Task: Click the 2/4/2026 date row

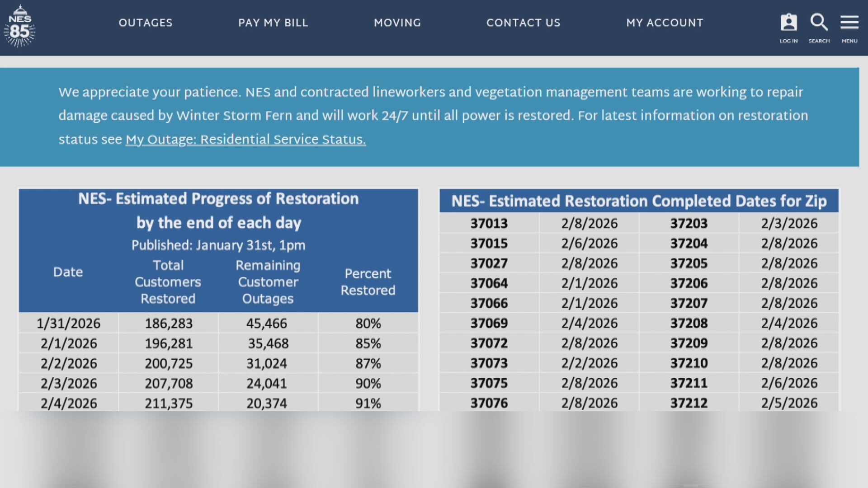Action: pos(69,403)
